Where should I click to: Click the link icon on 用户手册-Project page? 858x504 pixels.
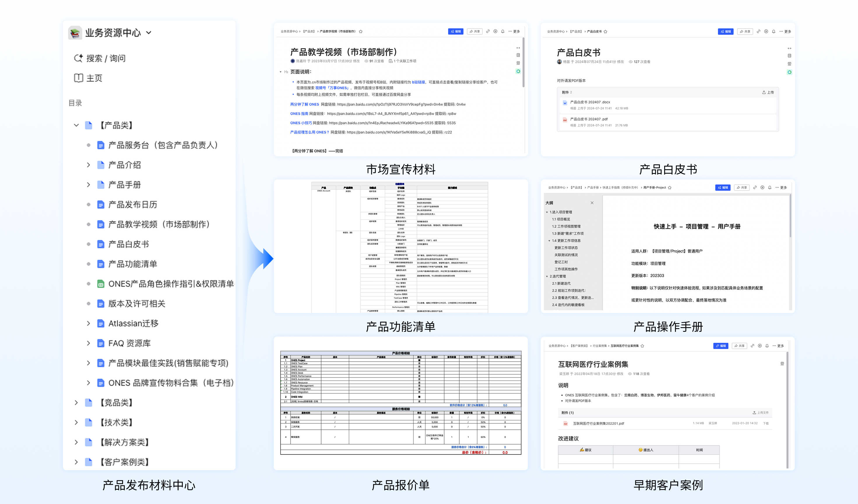pyautogui.click(x=755, y=188)
